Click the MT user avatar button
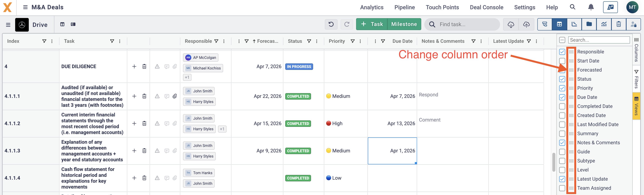 pos(632,7)
